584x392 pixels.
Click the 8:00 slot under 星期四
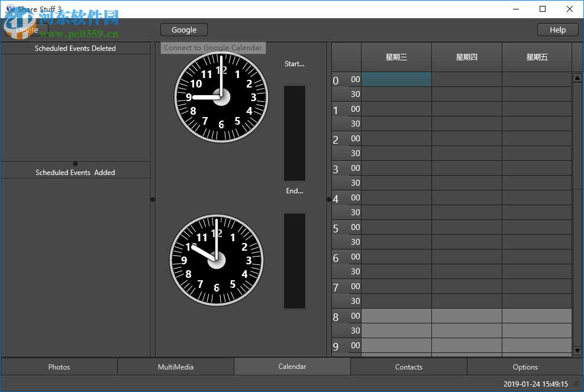[x=467, y=316]
